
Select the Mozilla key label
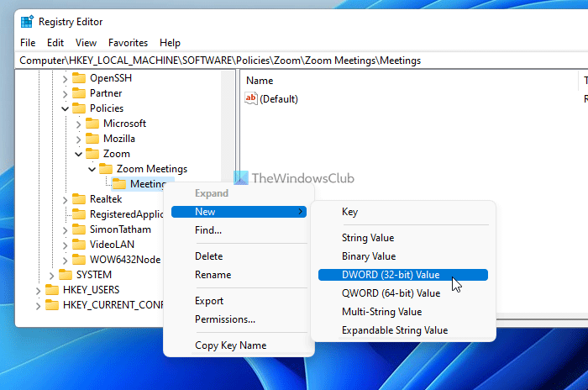coord(119,139)
